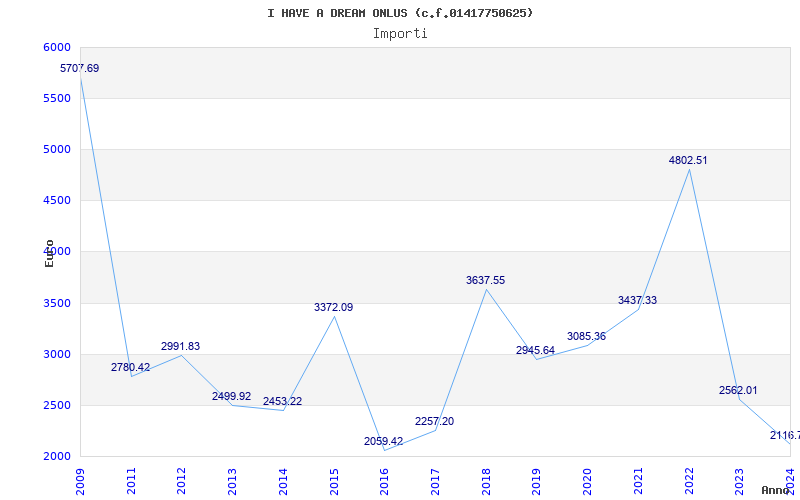
Task: Select the 2059.42 data label
Action: point(384,441)
